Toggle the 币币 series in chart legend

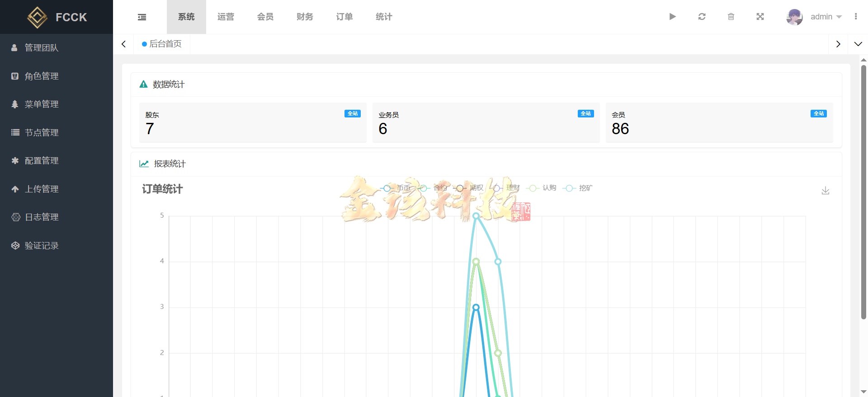[396, 188]
